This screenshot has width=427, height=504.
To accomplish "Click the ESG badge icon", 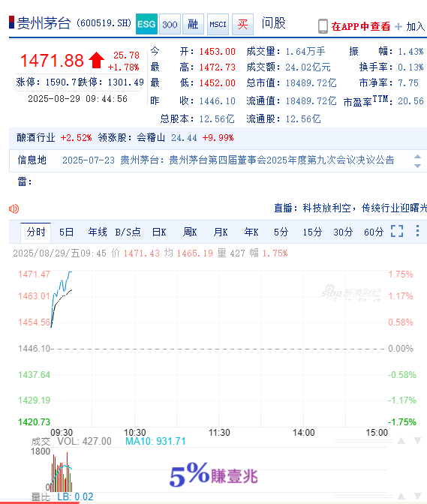I will [146, 24].
